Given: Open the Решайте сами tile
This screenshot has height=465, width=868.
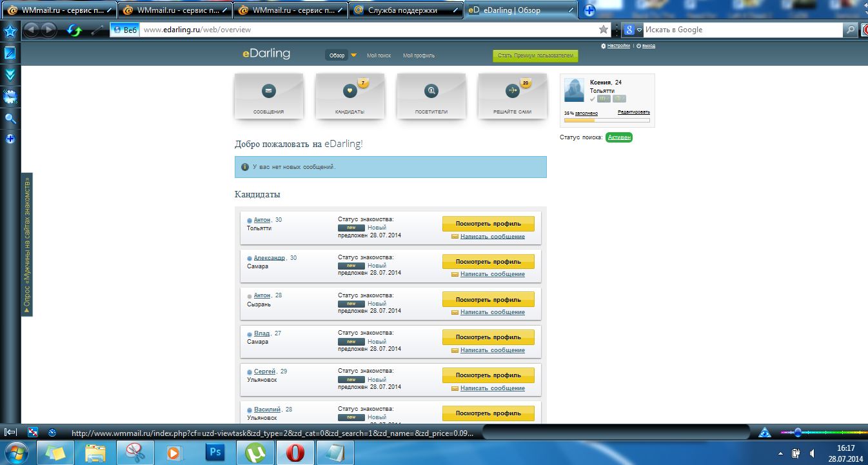Looking at the screenshot, I should [513, 96].
